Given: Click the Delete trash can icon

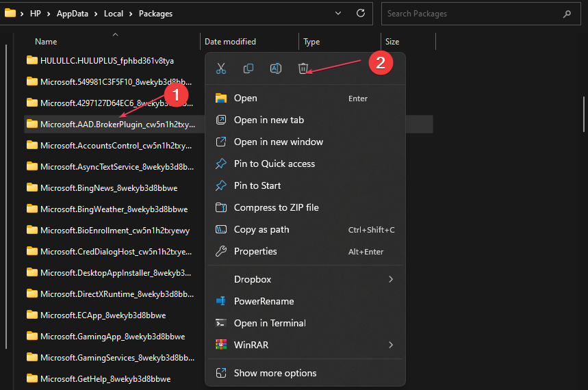Looking at the screenshot, I should click(303, 68).
